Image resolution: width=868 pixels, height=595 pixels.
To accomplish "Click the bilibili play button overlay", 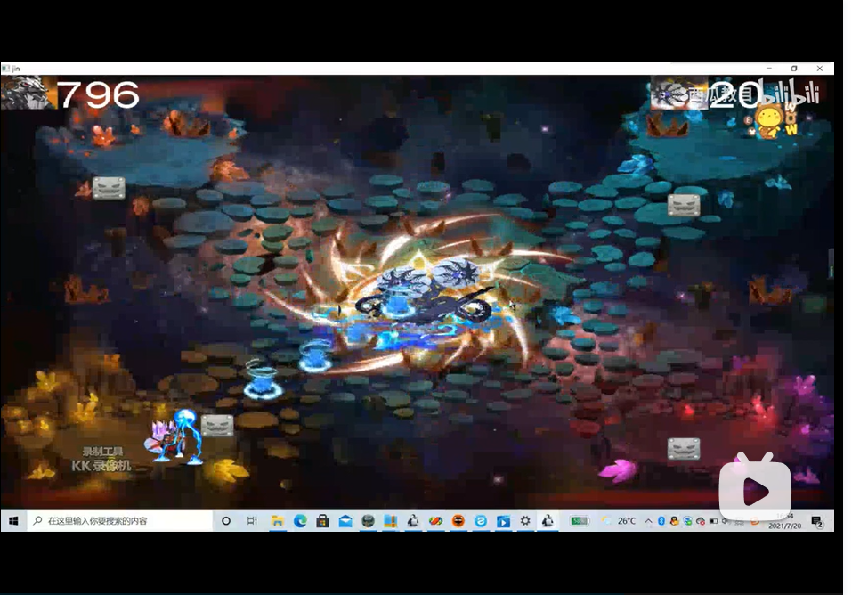I will click(755, 489).
